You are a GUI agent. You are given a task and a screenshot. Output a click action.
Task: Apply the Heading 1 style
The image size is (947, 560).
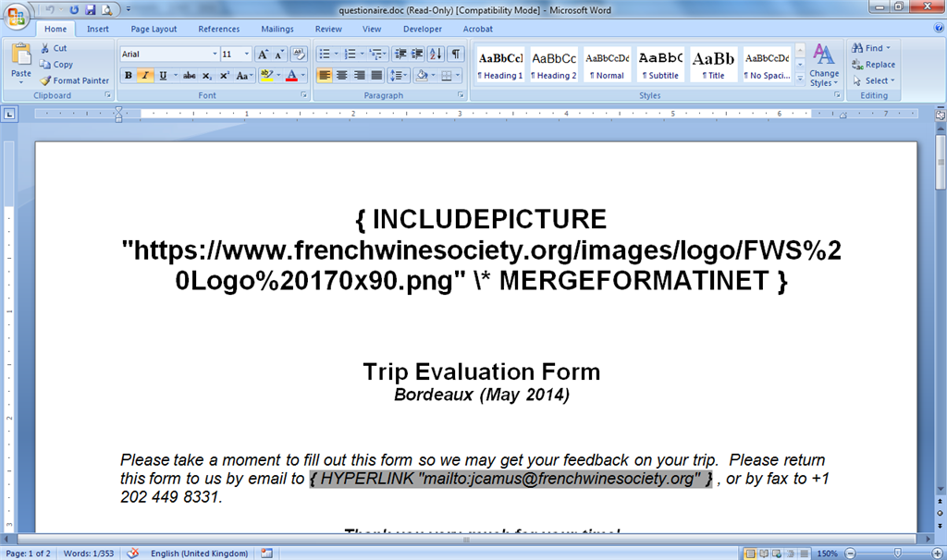[500, 64]
